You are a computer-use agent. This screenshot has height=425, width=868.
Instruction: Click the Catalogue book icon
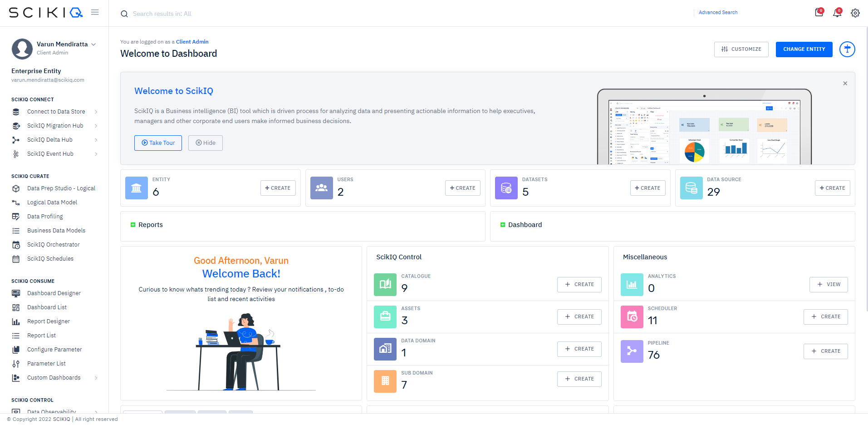[385, 285]
